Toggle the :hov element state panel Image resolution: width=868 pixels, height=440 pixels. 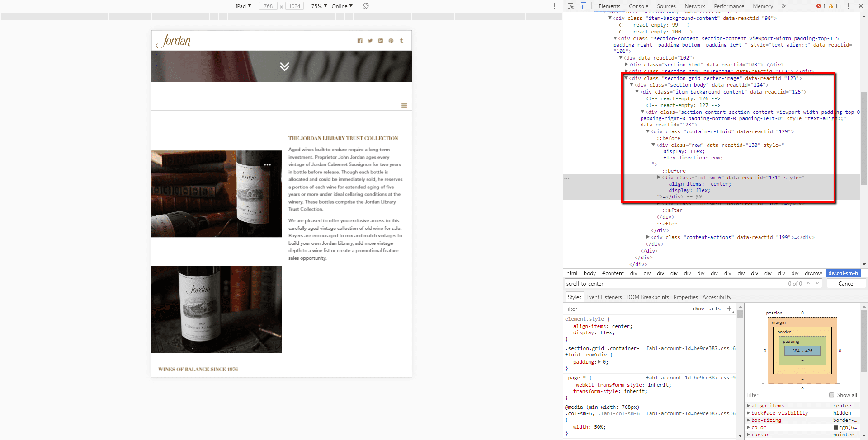[x=698, y=309]
